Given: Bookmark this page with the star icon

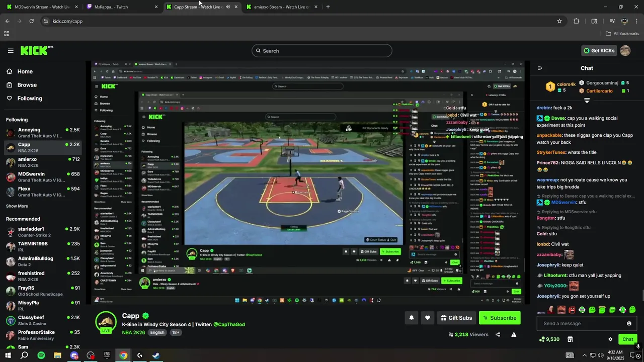Looking at the screenshot, I should (559, 21).
